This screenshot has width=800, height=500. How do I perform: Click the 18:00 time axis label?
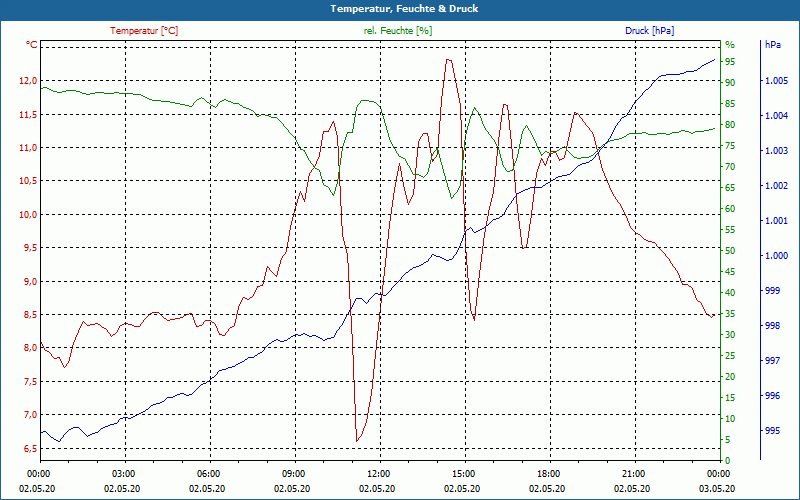[x=550, y=473]
